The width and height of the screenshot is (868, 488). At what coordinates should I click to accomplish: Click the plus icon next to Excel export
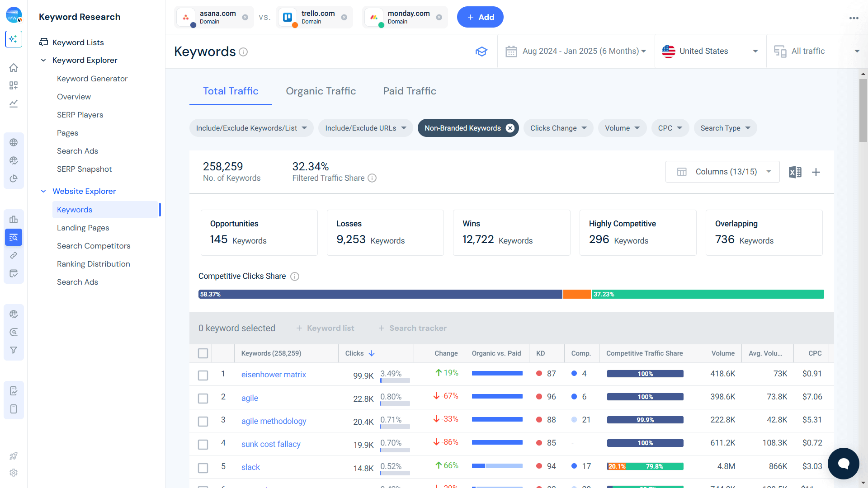tap(816, 172)
